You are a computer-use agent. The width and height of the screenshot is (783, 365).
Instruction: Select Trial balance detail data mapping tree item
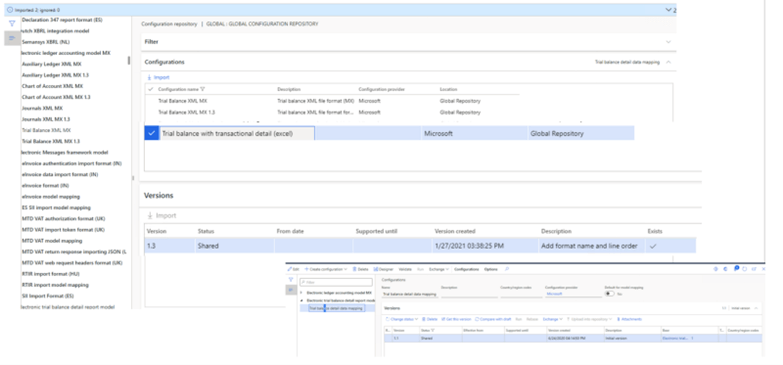(x=336, y=308)
